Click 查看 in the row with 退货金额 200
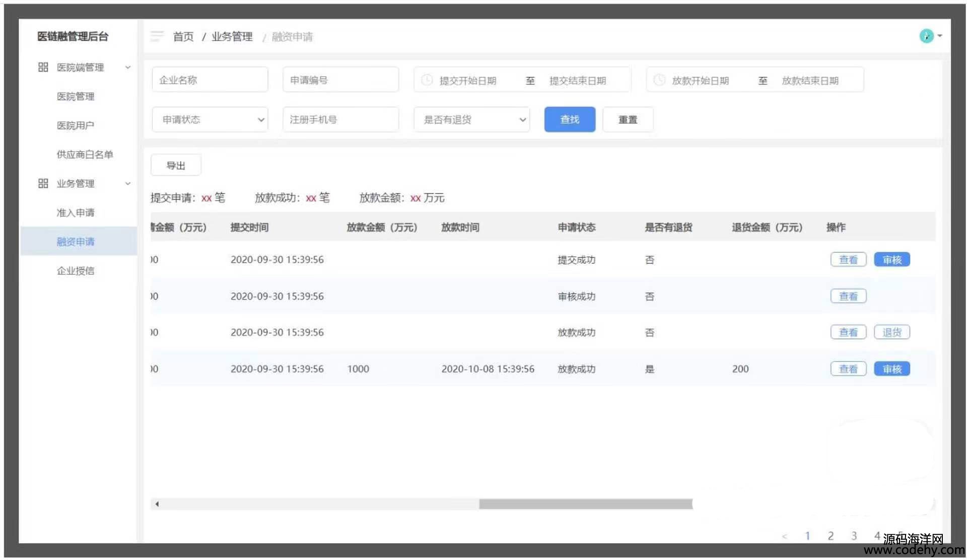The width and height of the screenshot is (967, 560). tap(848, 369)
